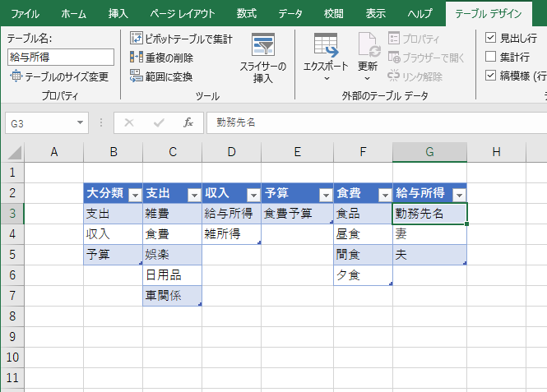Click the fx insert function icon
547x392 pixels.
click(x=188, y=122)
